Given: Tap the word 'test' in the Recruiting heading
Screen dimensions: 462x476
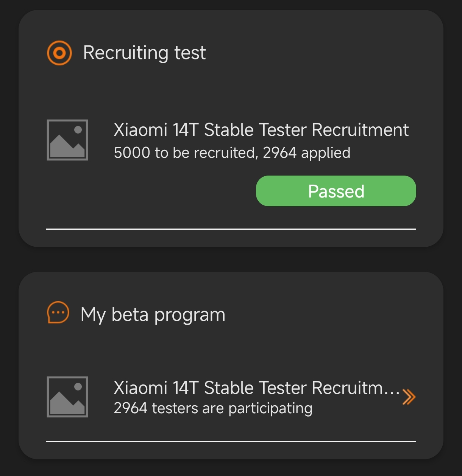Looking at the screenshot, I should [x=190, y=53].
